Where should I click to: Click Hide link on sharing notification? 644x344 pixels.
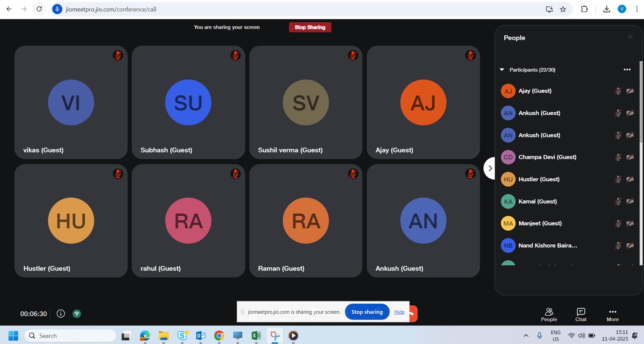click(399, 312)
